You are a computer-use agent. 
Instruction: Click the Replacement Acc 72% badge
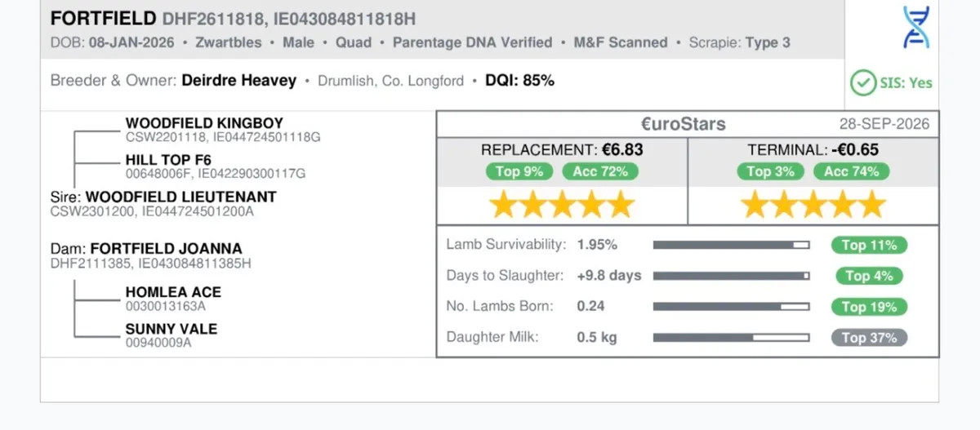click(x=600, y=171)
